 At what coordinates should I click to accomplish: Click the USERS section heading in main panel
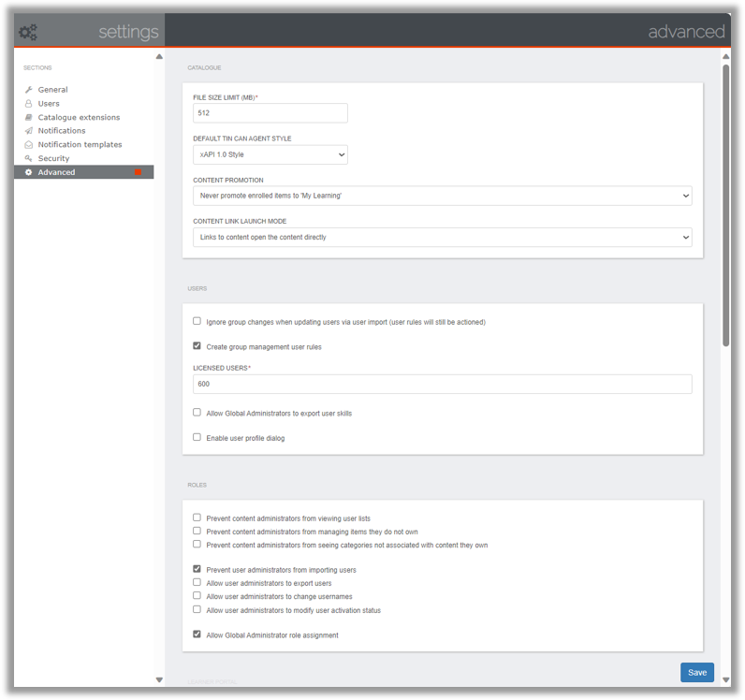pyautogui.click(x=197, y=288)
